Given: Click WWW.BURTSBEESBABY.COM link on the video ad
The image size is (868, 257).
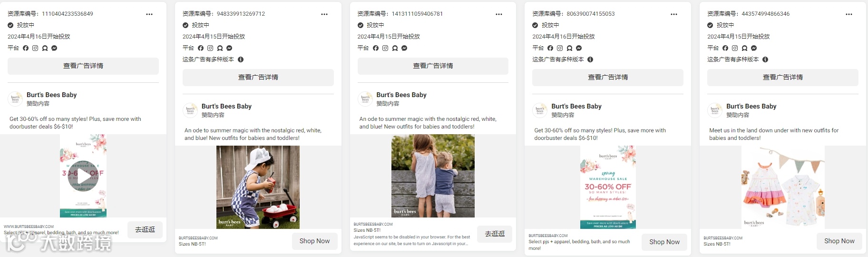Looking at the screenshot, I should click(x=29, y=227).
